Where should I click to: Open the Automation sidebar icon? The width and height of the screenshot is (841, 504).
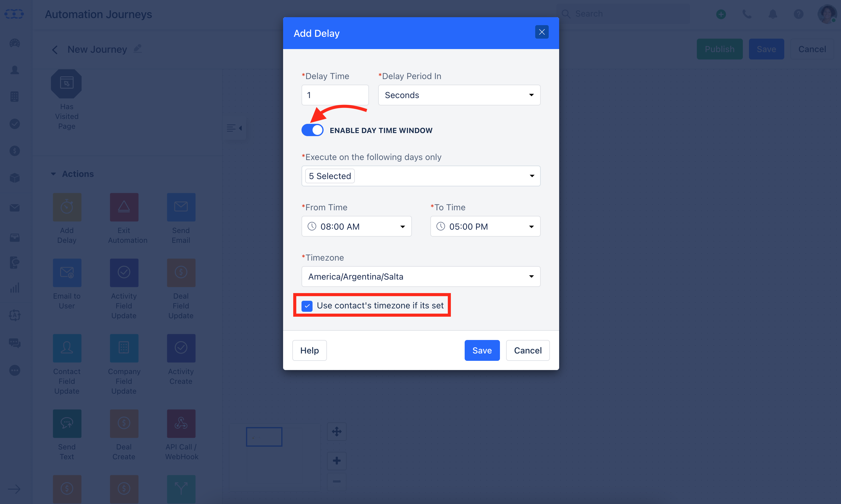[15, 315]
